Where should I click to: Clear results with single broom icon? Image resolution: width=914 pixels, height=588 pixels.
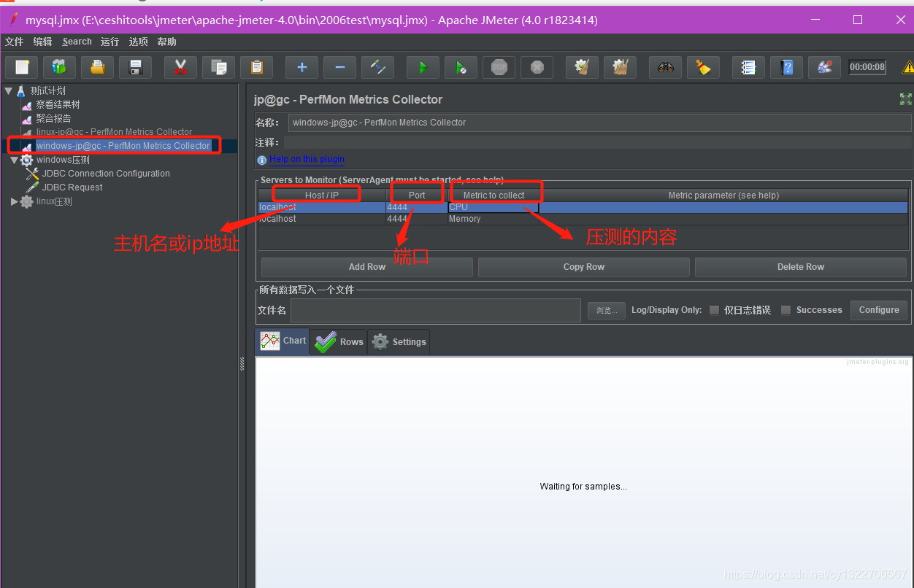click(583, 67)
